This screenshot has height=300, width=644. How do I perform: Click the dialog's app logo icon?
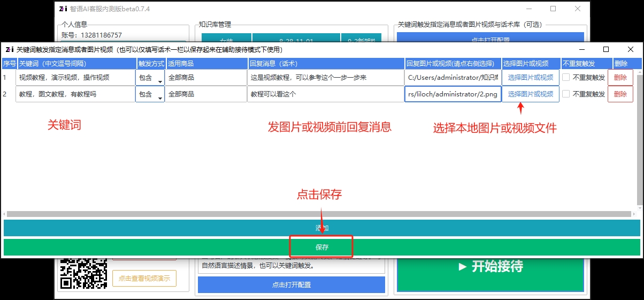pyautogui.click(x=9, y=49)
